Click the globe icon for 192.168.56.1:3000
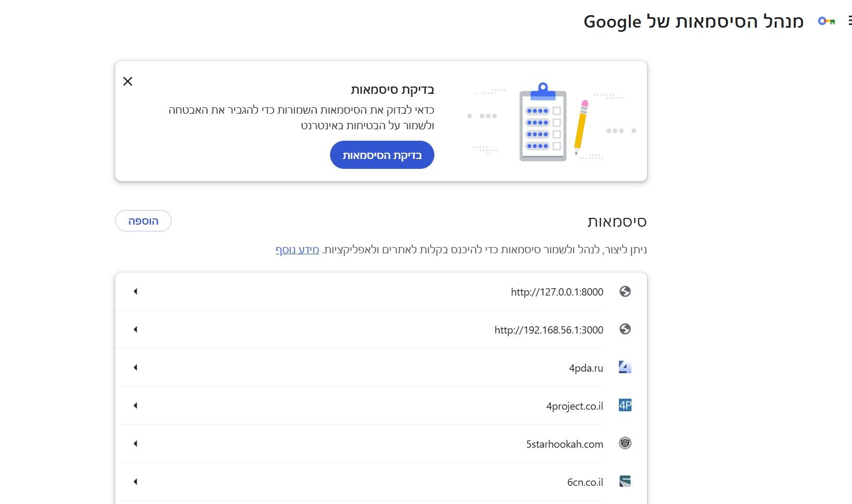Viewport: 852px width, 504px height. click(x=625, y=329)
